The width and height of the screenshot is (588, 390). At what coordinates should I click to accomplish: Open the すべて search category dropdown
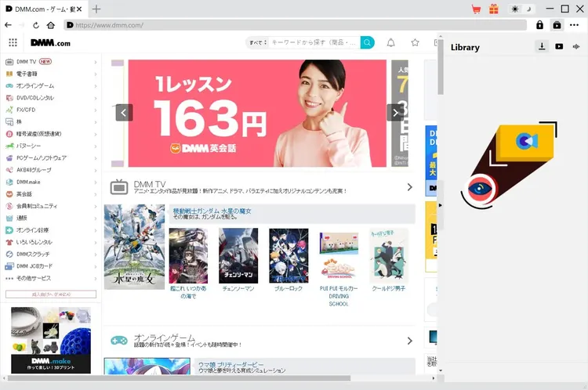coord(256,42)
